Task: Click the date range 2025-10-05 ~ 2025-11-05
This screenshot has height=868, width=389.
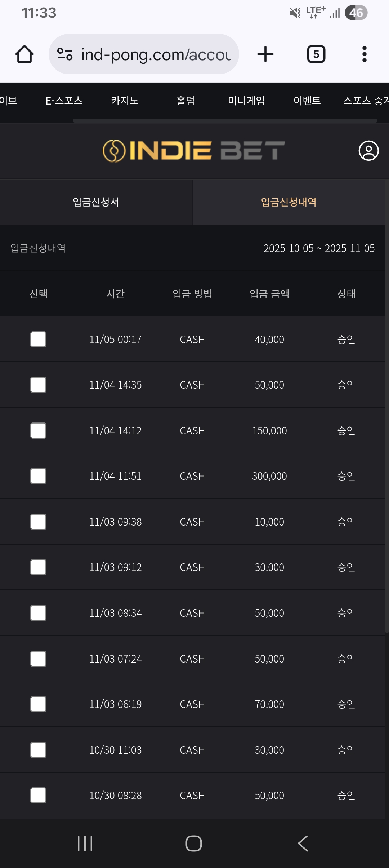Action: click(319, 248)
